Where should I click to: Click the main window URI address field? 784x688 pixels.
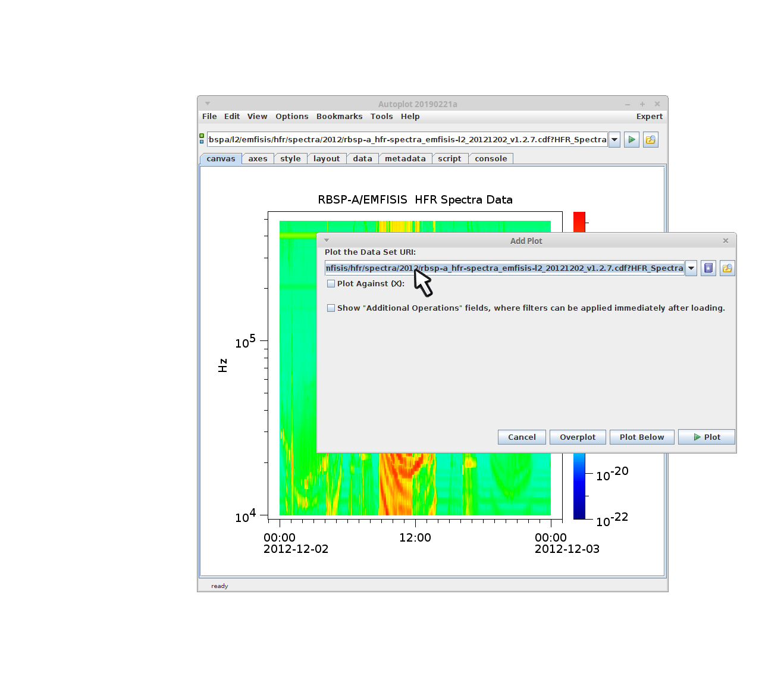[407, 140]
